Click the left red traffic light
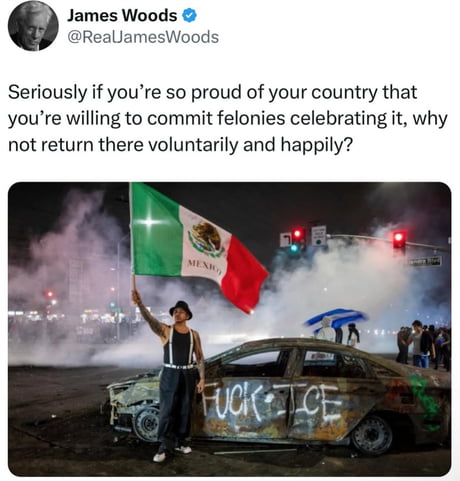Image resolution: width=460 pixels, height=481 pixels. [x=298, y=235]
